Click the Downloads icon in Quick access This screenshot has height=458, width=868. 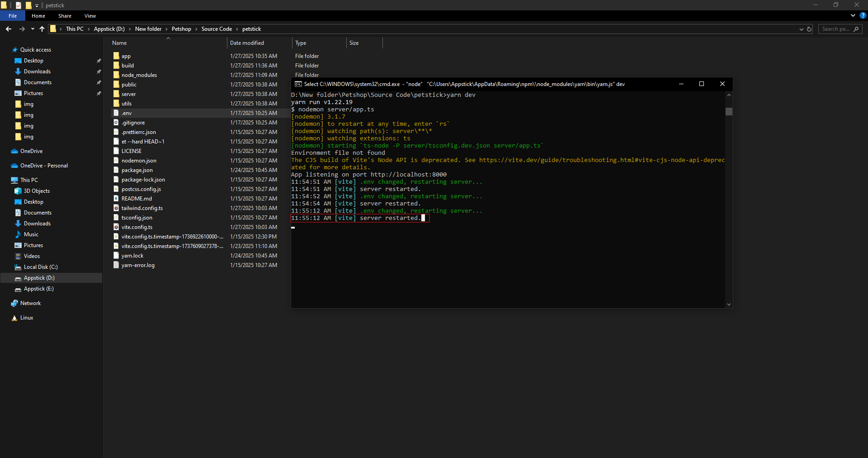[18, 72]
